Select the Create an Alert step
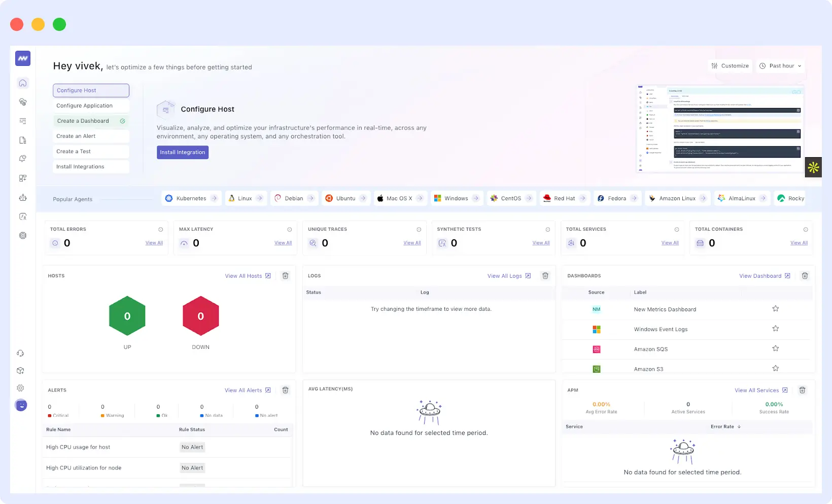 coord(91,136)
